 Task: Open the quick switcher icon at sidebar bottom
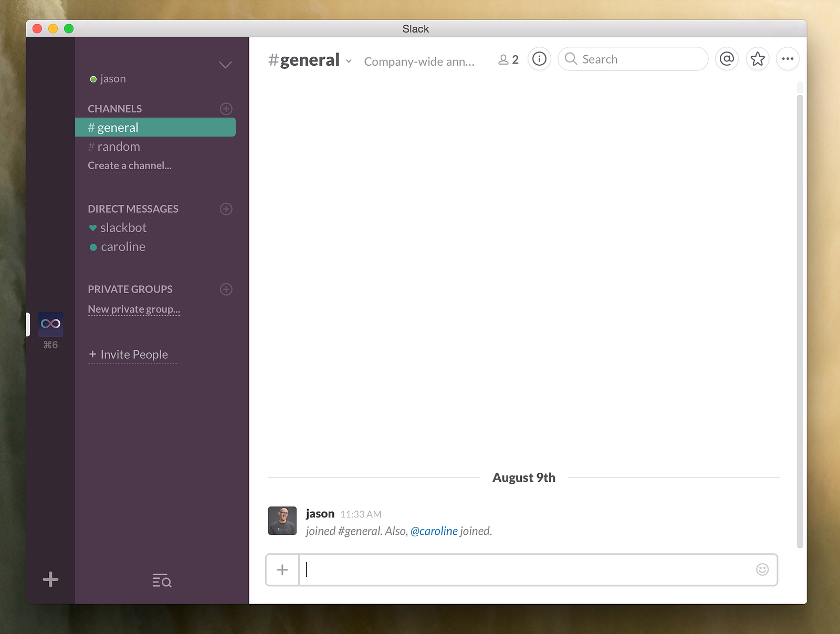(x=162, y=580)
